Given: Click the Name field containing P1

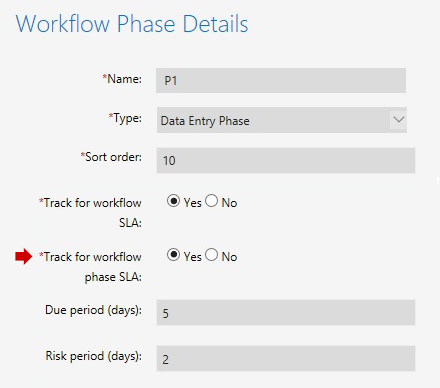Looking at the screenshot, I should tap(281, 80).
